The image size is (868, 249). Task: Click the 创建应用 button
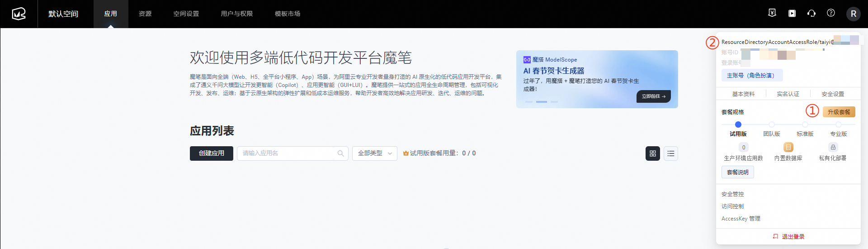pyautogui.click(x=212, y=153)
